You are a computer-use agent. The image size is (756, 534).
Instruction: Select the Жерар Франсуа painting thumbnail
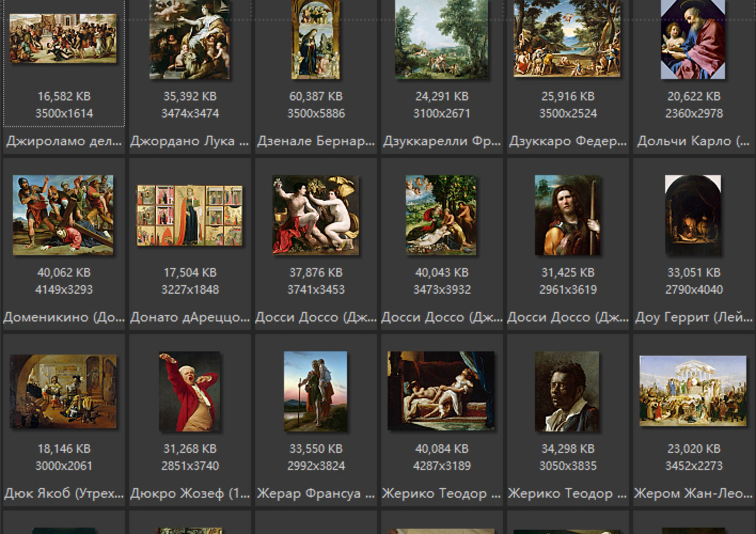[x=316, y=391]
